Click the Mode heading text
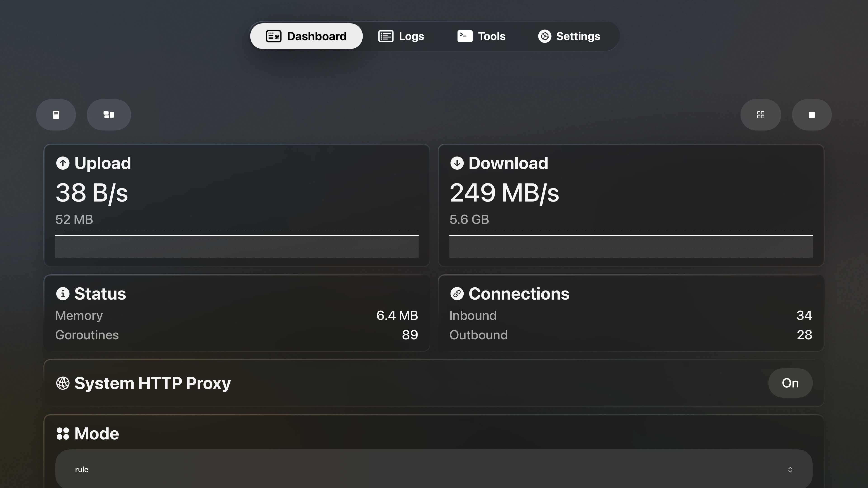Screen dimensions: 868x488 pos(97,434)
